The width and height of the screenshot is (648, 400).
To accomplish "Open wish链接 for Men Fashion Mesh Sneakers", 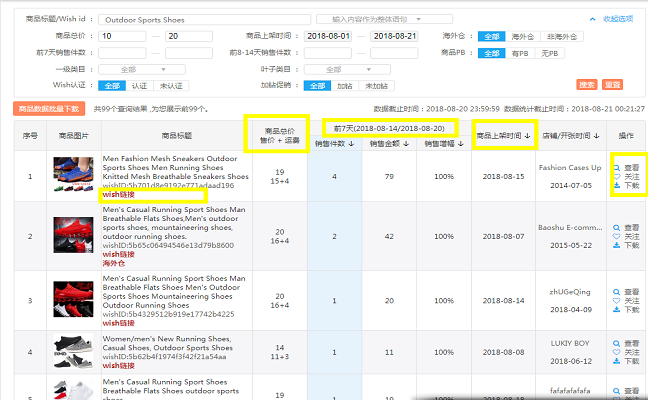I will pos(118,194).
